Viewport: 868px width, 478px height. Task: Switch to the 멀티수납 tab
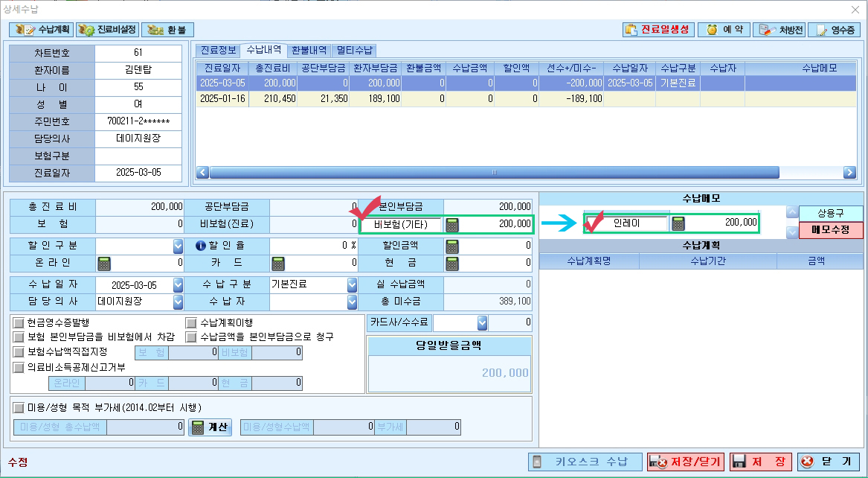click(354, 50)
